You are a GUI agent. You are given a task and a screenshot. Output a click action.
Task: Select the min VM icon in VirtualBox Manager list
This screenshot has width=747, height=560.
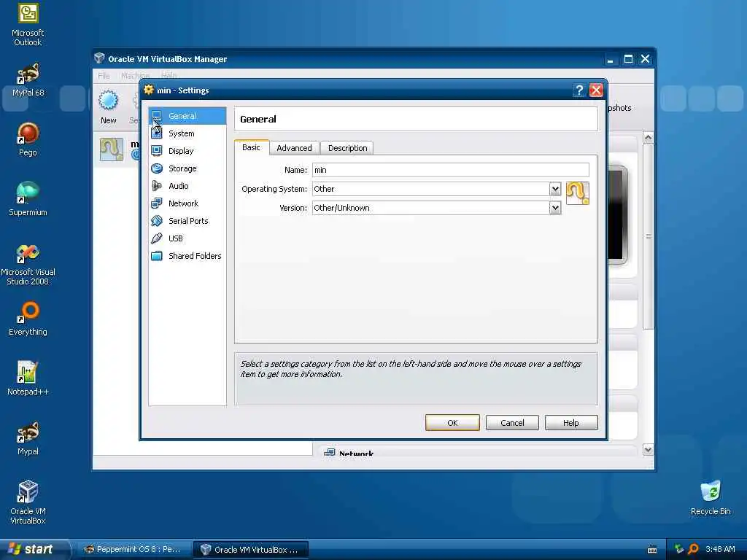click(x=112, y=149)
